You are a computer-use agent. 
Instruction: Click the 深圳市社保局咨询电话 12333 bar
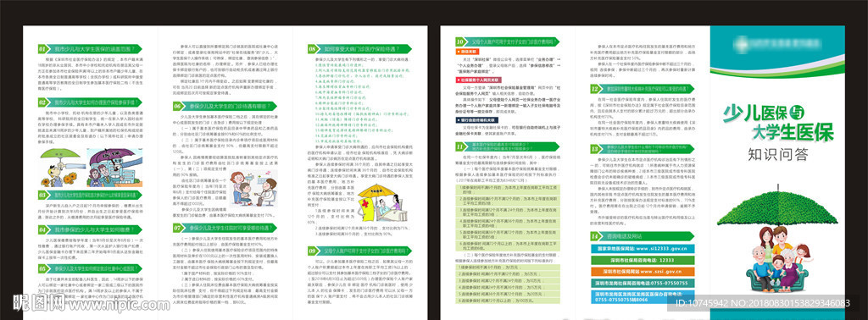point(642,260)
